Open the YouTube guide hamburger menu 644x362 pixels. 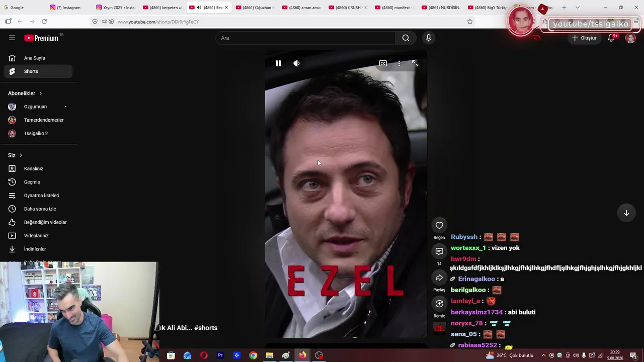12,38
